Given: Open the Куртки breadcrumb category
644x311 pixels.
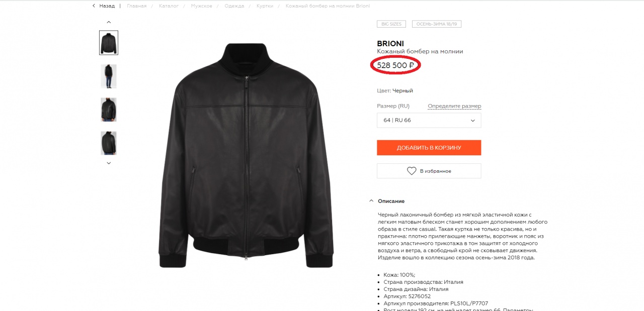Looking at the screenshot, I should 265,6.
